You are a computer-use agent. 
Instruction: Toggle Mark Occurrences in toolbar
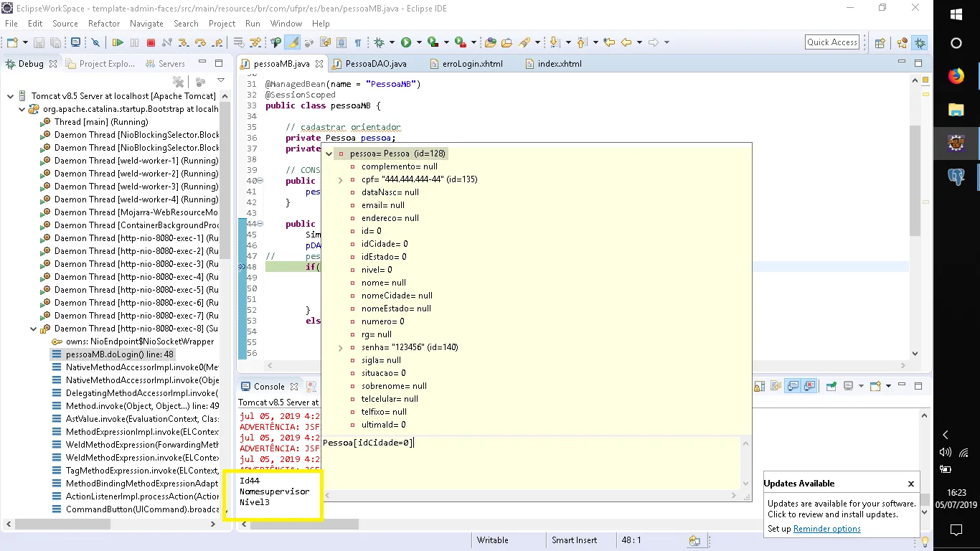[293, 43]
